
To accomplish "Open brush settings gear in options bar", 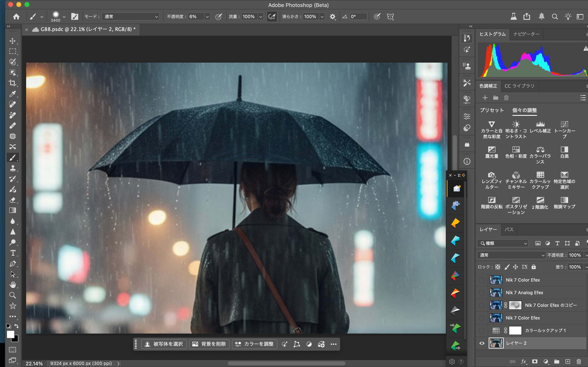I will coord(332,17).
